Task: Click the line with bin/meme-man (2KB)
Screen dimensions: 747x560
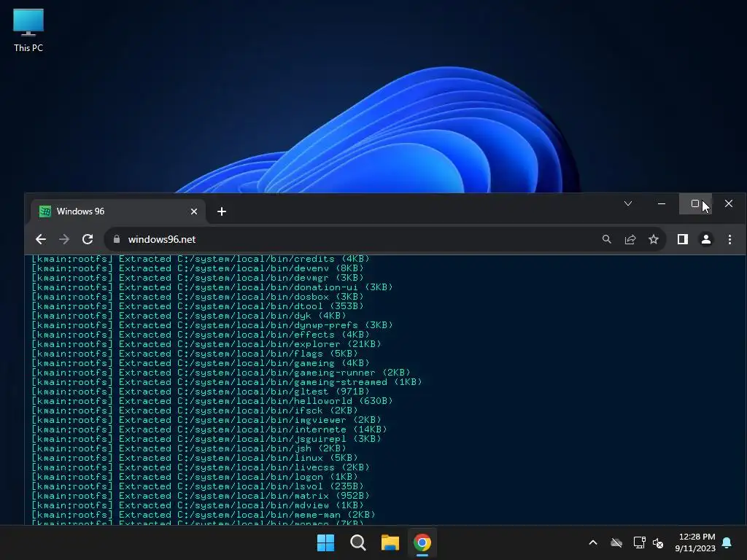Action: pyautogui.click(x=204, y=515)
